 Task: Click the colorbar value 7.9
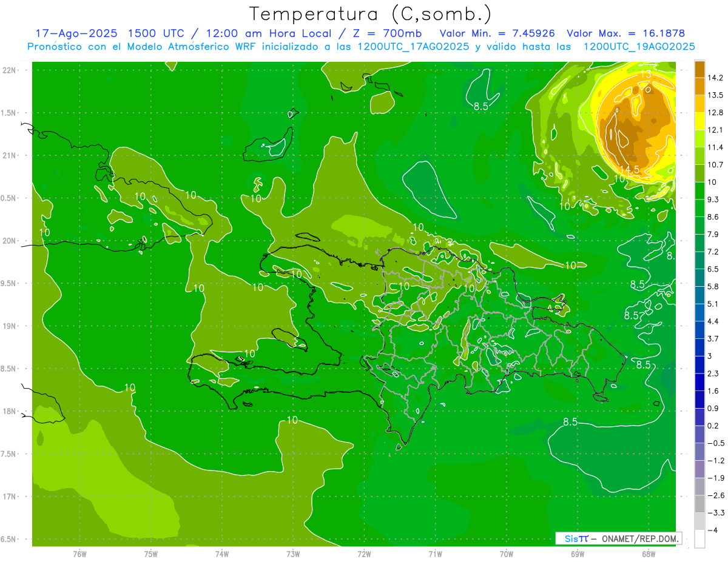(713, 235)
